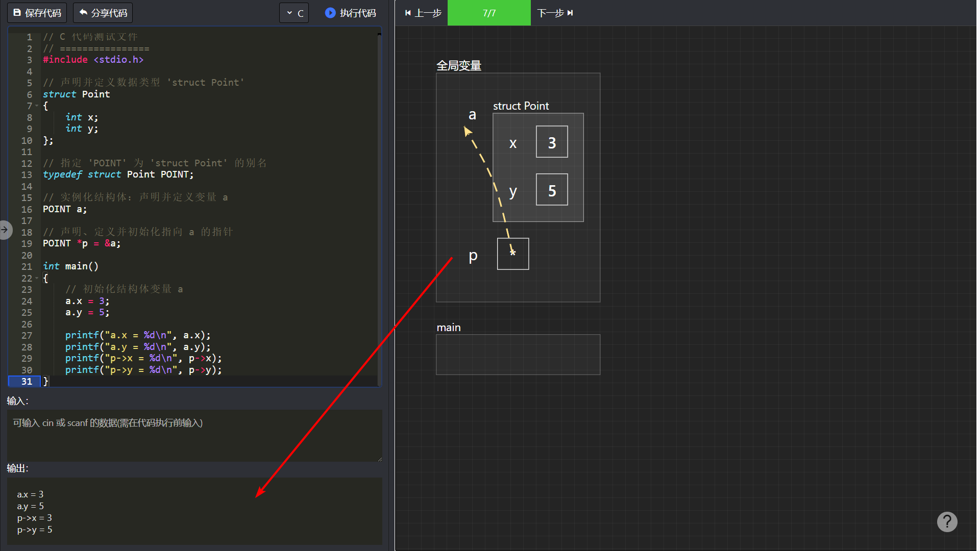This screenshot has height=551, width=980.
Task: Click the code line 'POINT *p = &a;'
Action: pyautogui.click(x=82, y=243)
